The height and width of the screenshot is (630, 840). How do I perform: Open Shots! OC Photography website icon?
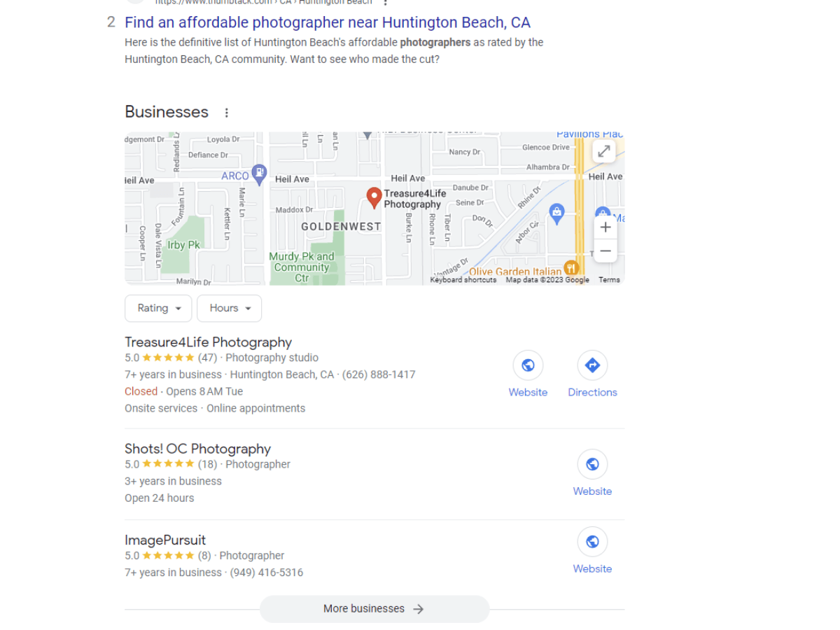click(592, 464)
